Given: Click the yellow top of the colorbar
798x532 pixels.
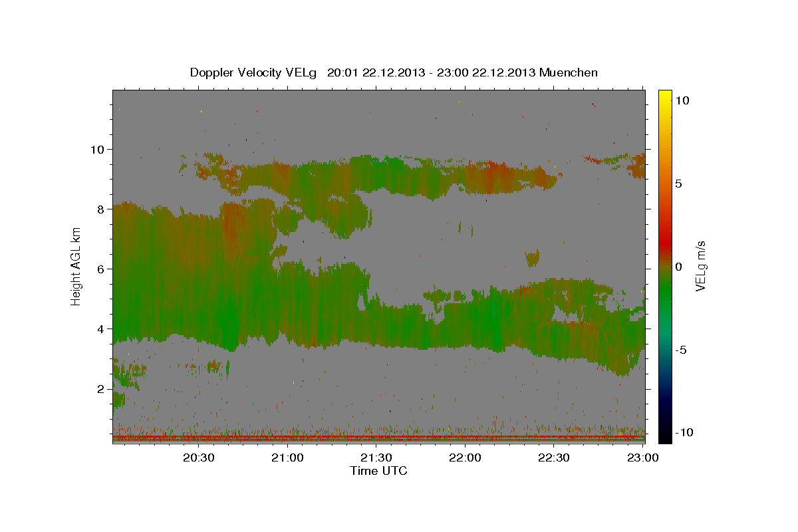Looking at the screenshot, I should click(x=664, y=96).
